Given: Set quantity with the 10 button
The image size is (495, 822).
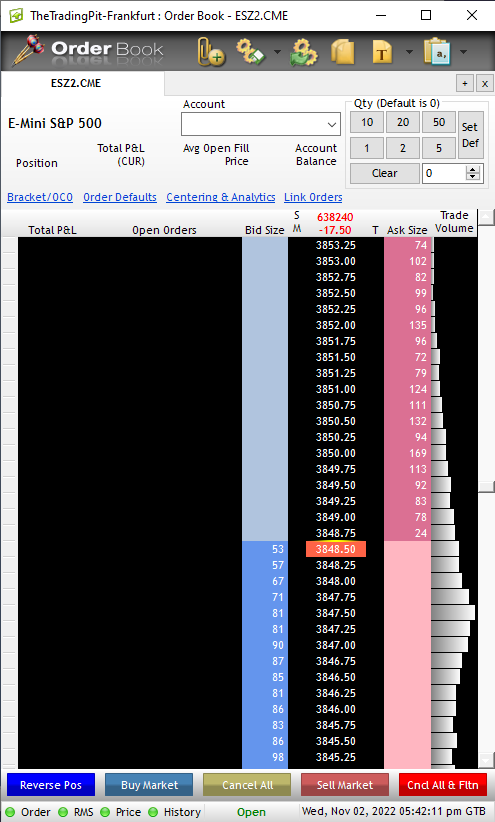Looking at the screenshot, I should click(367, 122).
